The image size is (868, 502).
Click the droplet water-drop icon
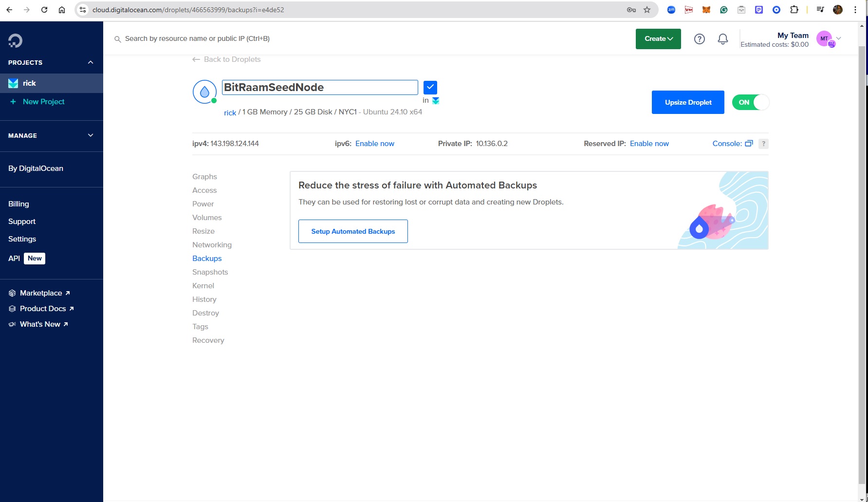(x=204, y=92)
